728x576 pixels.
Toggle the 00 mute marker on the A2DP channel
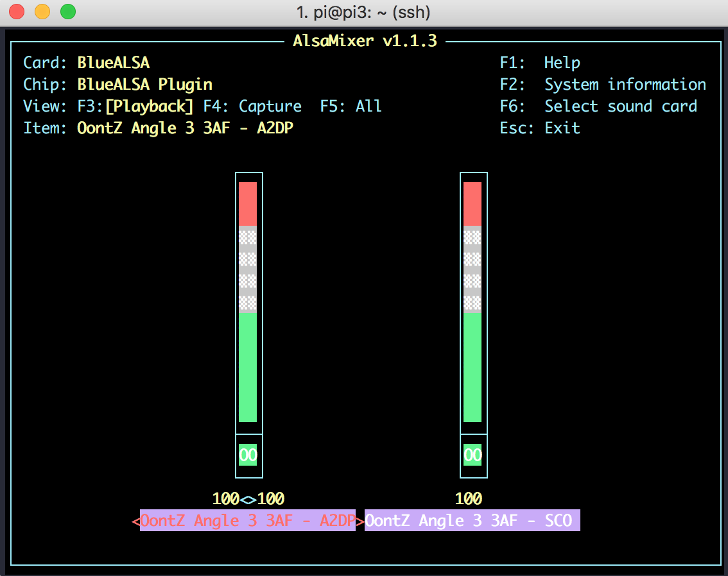click(x=248, y=455)
